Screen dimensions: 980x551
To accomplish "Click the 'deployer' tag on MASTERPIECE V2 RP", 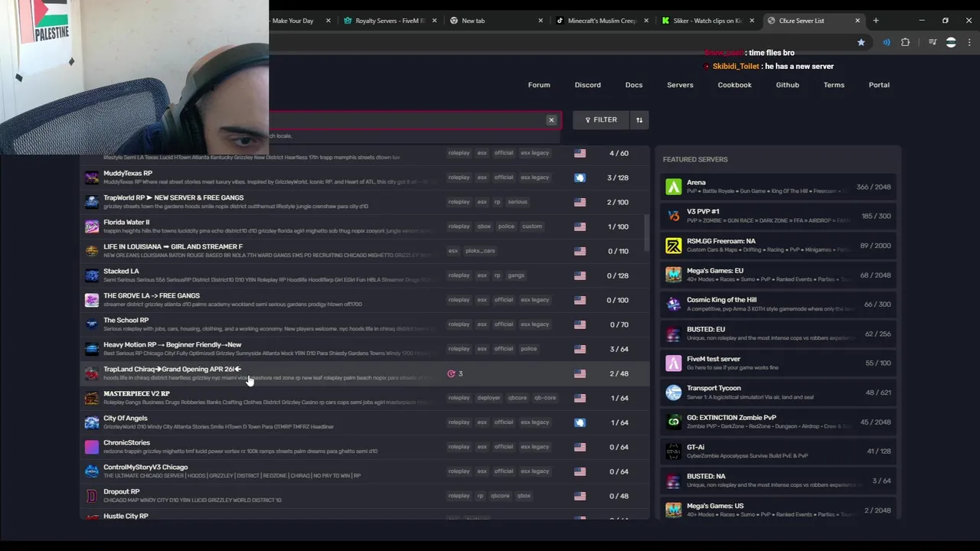I will 488,398.
